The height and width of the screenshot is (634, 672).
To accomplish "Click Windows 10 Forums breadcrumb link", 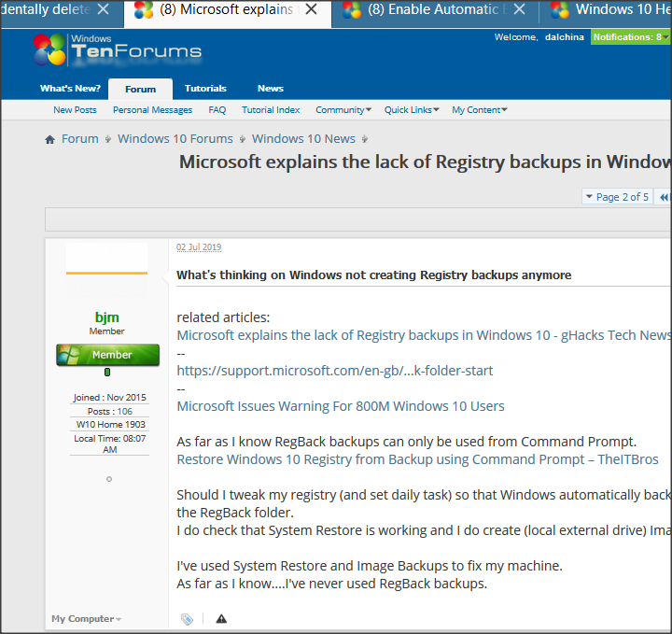I will click(x=175, y=139).
